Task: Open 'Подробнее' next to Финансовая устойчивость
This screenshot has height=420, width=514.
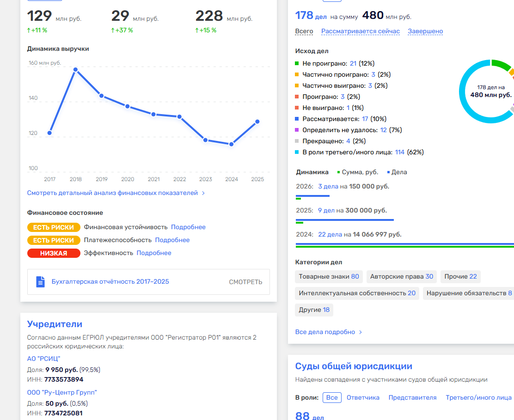Action: (188, 227)
